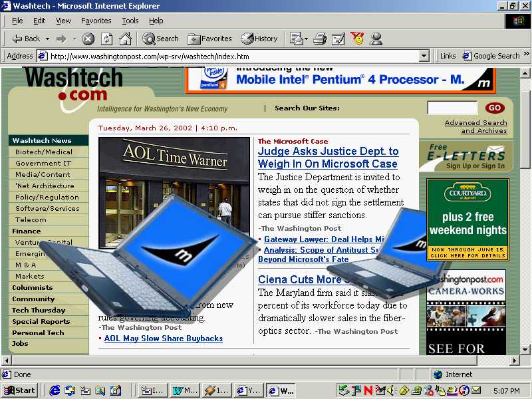
Task: Open 'Gateway Lawyer: Deal Helps' story link
Action: pyautogui.click(x=324, y=239)
